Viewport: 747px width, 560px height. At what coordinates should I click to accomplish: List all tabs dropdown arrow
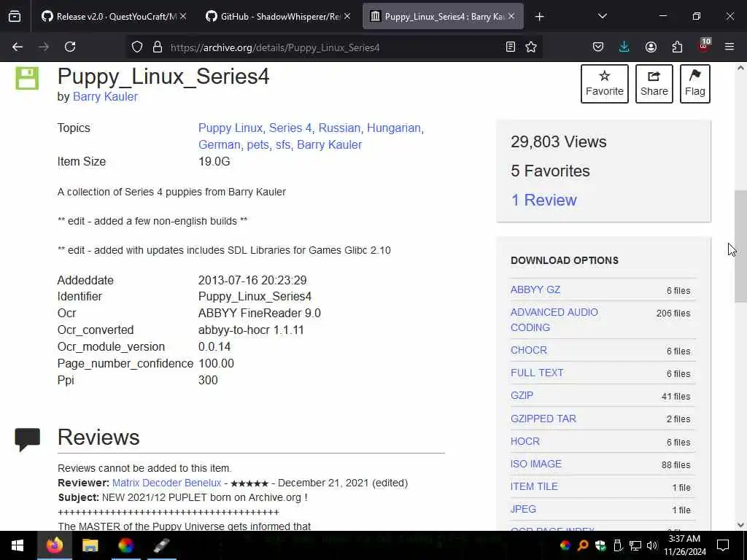[x=602, y=16]
